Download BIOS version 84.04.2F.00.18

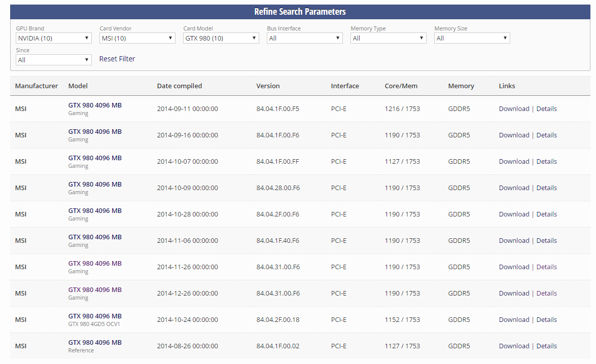coord(514,319)
